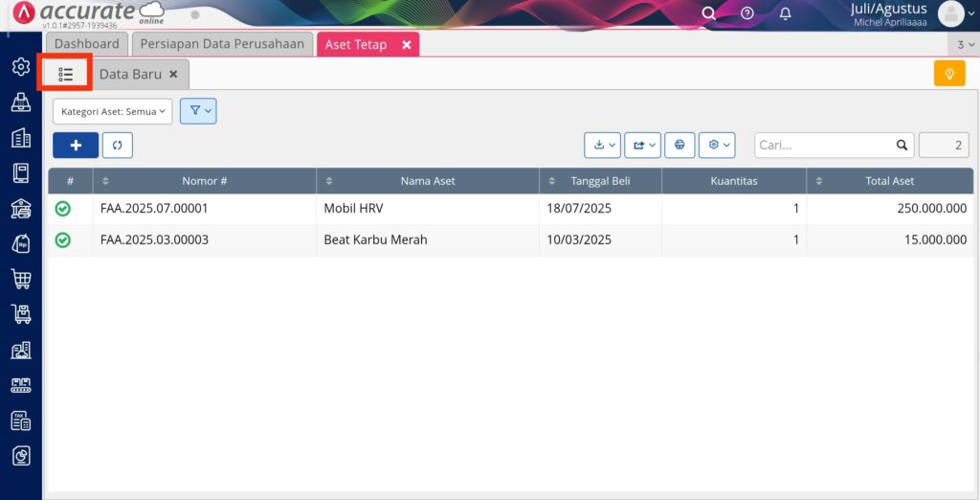The width and height of the screenshot is (980, 500).
Task: Switch to Persiapan Data Perusahaan tab
Action: coord(222,44)
